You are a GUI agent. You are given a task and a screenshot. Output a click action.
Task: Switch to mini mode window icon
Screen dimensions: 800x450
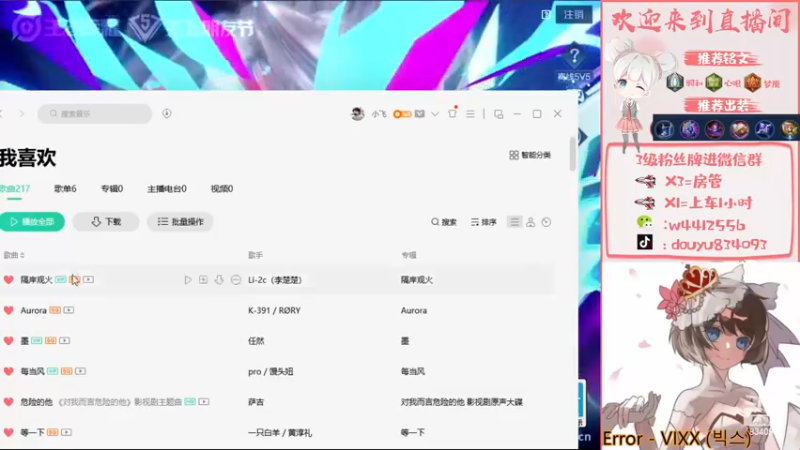(x=498, y=114)
